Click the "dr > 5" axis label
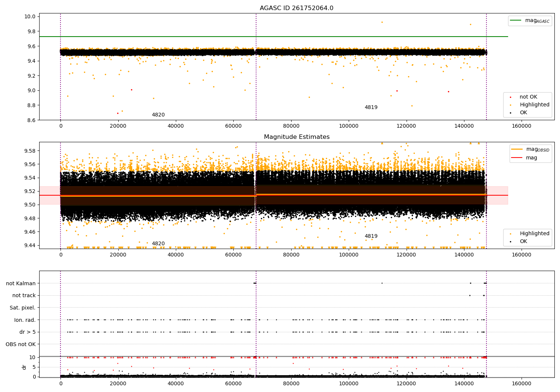The height and width of the screenshot is (392, 560). tap(28, 332)
